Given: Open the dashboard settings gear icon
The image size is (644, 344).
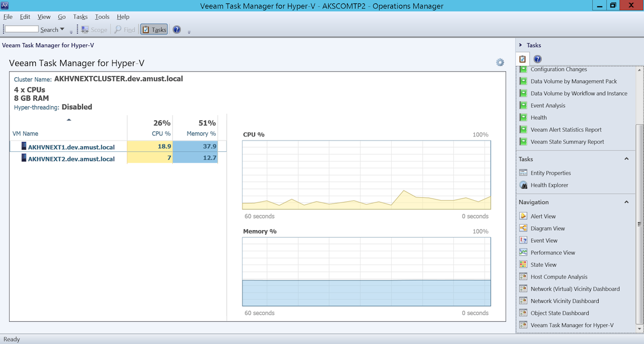Looking at the screenshot, I should pyautogui.click(x=500, y=63).
